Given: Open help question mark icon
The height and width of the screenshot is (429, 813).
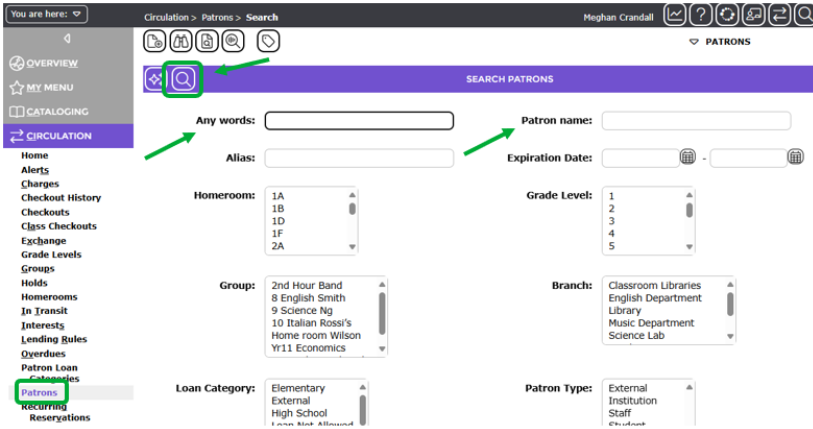Looking at the screenshot, I should (700, 15).
